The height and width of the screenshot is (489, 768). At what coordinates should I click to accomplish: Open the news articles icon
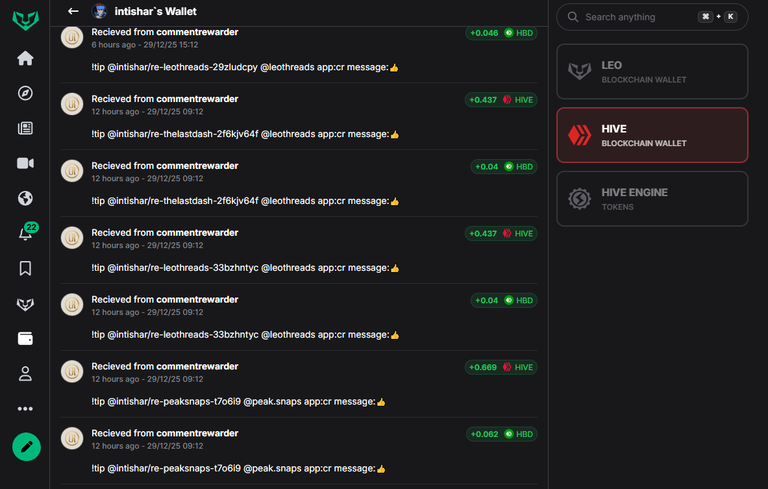(x=25, y=128)
